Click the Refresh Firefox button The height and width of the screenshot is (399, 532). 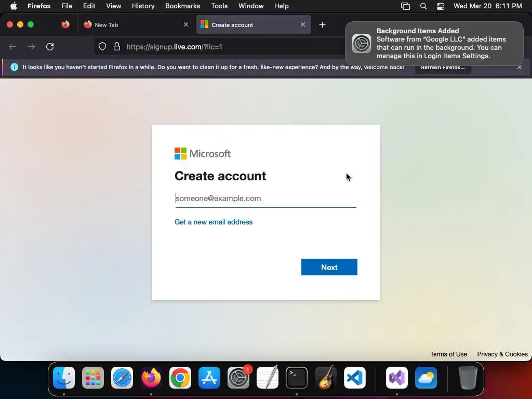(443, 67)
